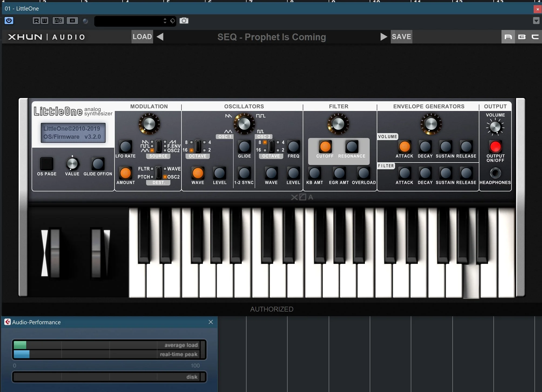Click the SAVE preset button
The width and height of the screenshot is (542, 392).
(401, 37)
